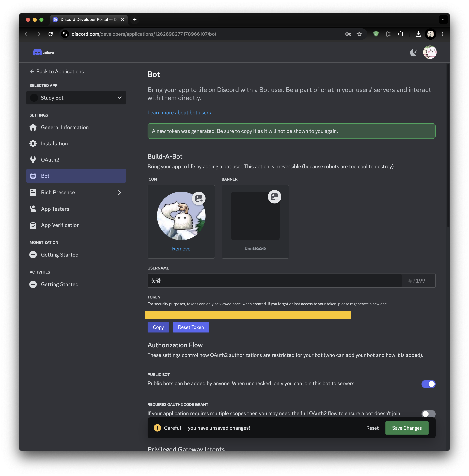Expand Rich Presence submenu chevron
The width and height of the screenshot is (469, 476).
119,193
